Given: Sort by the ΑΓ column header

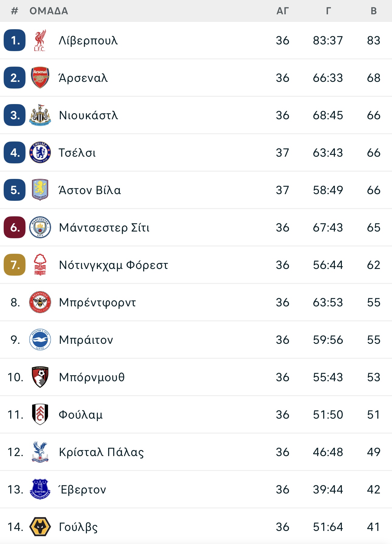Looking at the screenshot, I should point(282,11).
